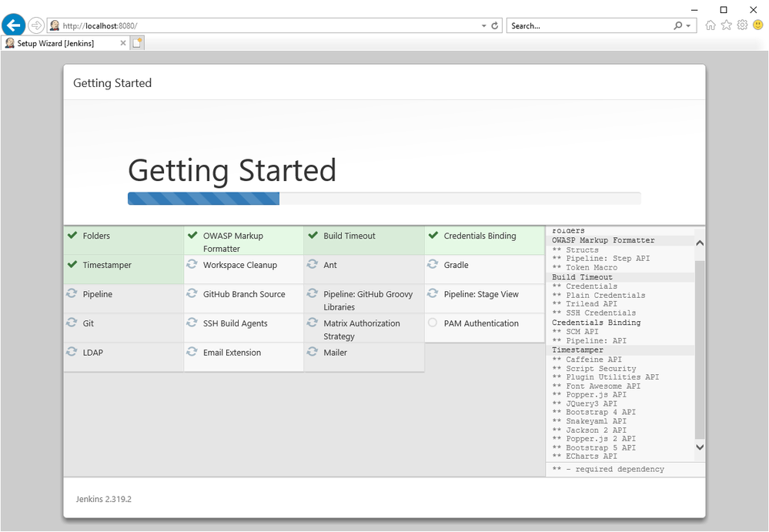Open Favorites star icon
Image resolution: width=769 pixels, height=532 pixels.
pyautogui.click(x=727, y=25)
